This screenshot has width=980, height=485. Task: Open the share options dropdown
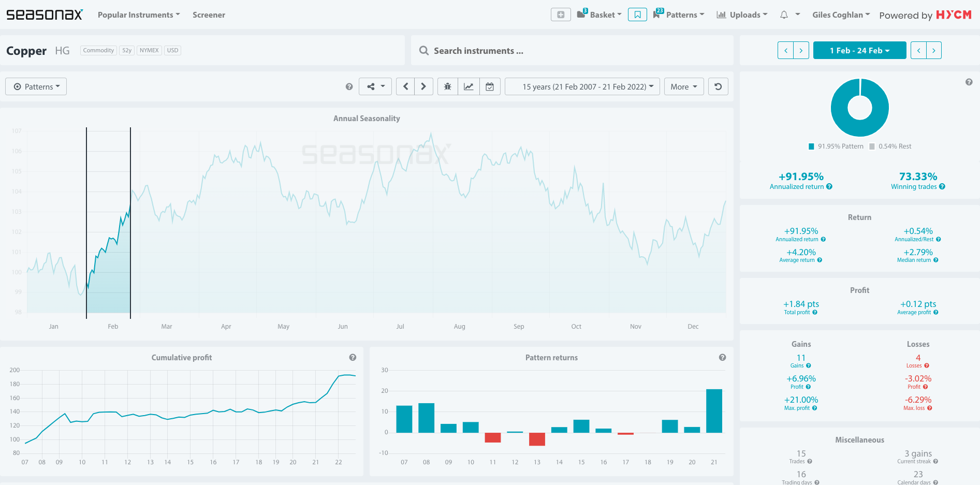(x=376, y=86)
